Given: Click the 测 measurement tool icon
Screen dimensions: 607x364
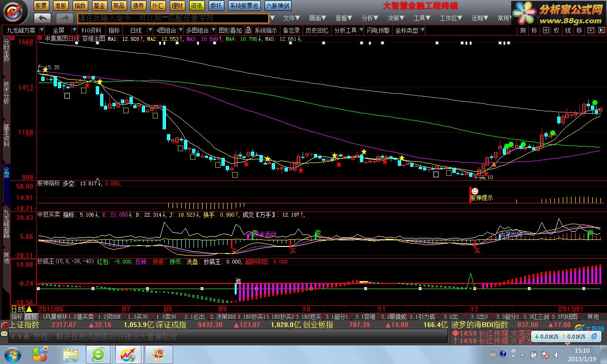Looking at the screenshot, I should 523,30.
